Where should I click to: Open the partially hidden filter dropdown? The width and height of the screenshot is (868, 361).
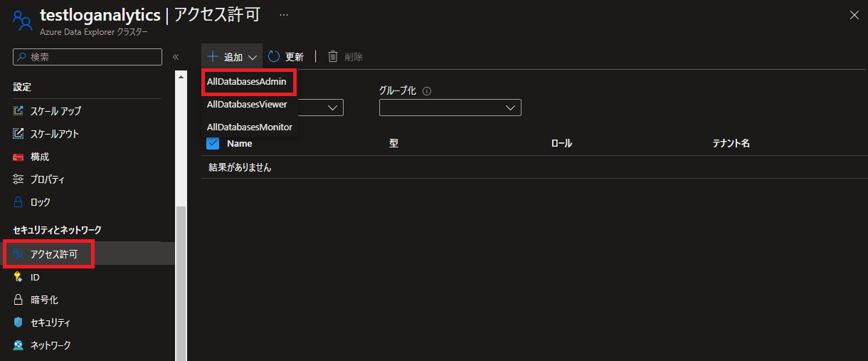point(321,108)
